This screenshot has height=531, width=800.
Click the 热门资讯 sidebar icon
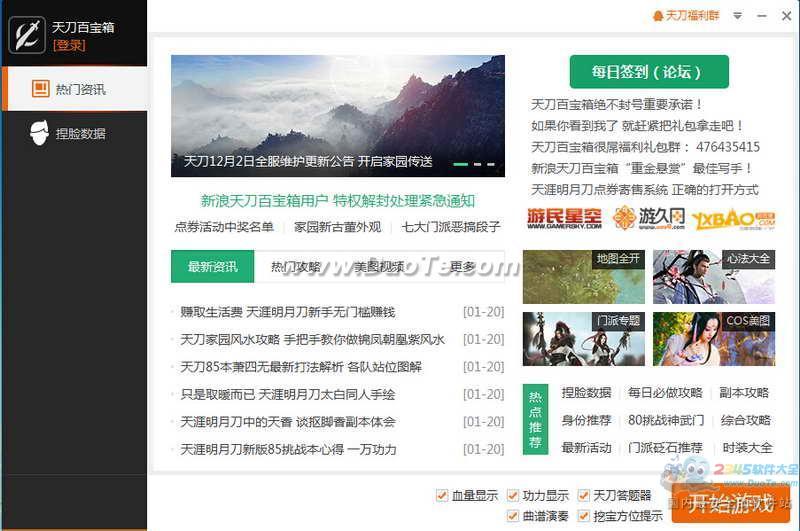(40, 89)
